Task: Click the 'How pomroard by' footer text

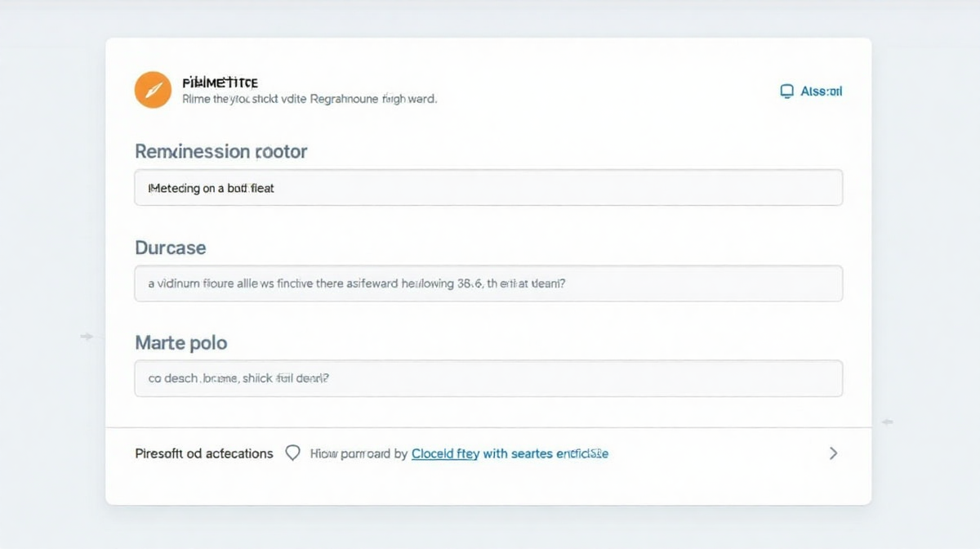Action: click(359, 453)
